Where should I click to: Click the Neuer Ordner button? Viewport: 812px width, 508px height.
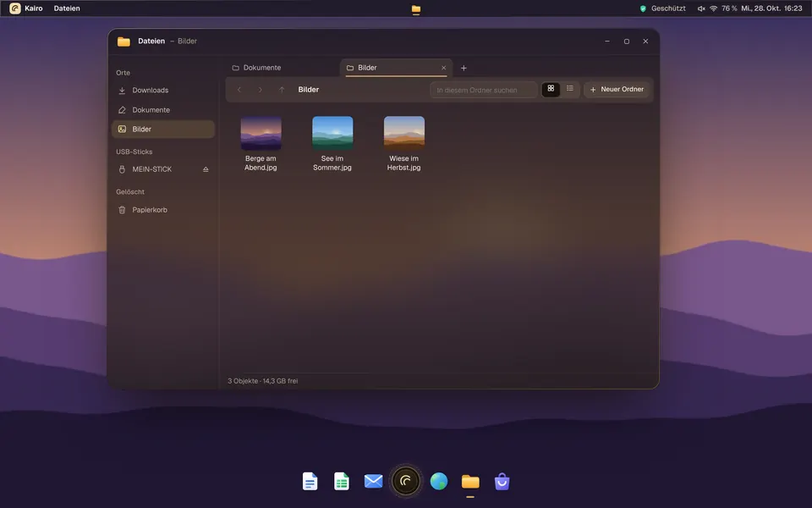[x=617, y=89]
